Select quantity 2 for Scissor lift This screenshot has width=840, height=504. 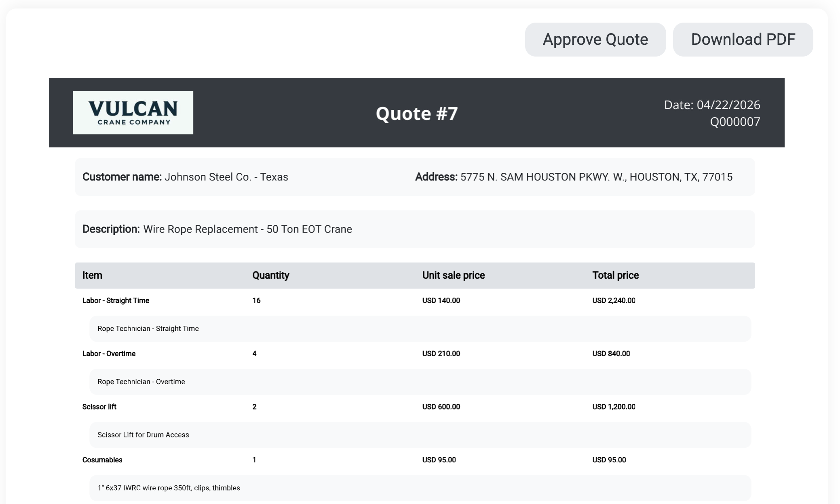point(254,407)
